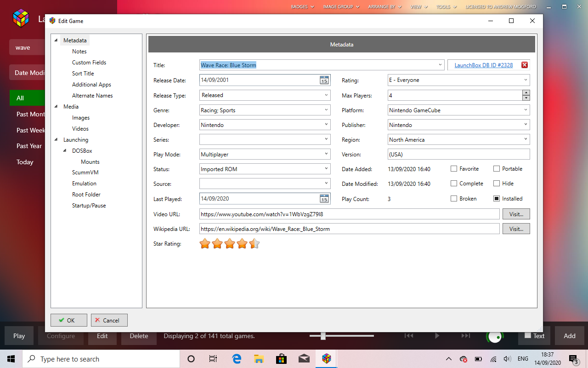This screenshot has width=588, height=368.
Task: Toggle Complete checkbox
Action: (x=454, y=184)
